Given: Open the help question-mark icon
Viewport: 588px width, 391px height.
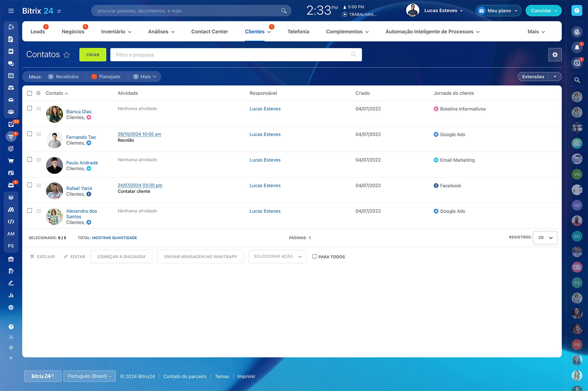Looking at the screenshot, I should (577, 10).
